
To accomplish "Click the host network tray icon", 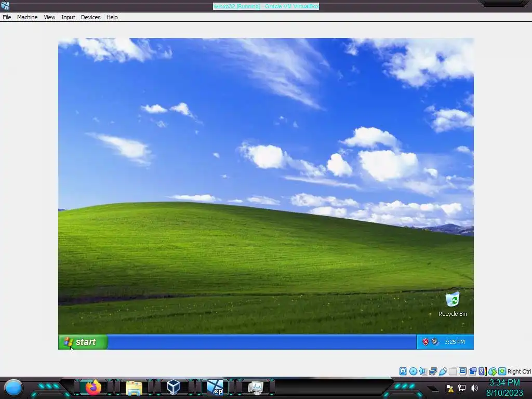I will coord(462,388).
